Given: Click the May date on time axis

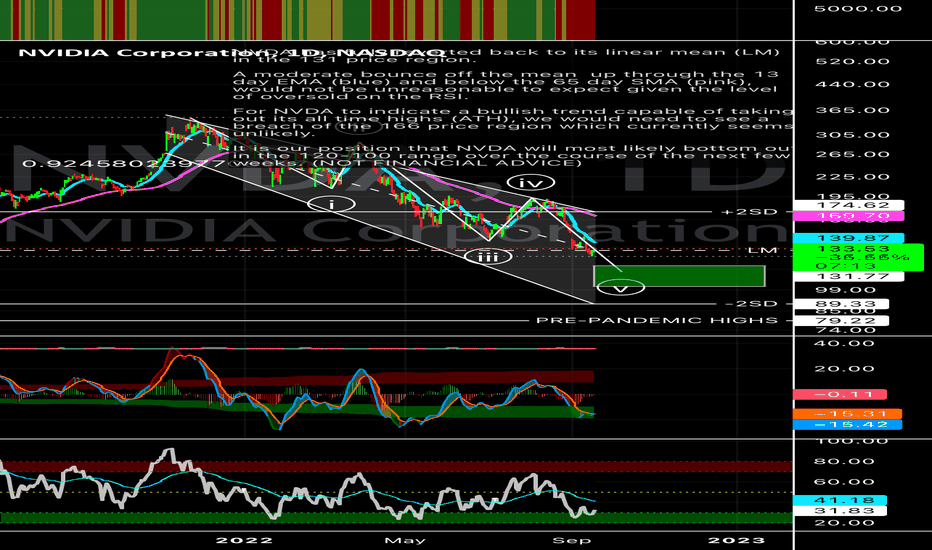Looking at the screenshot, I should [405, 540].
